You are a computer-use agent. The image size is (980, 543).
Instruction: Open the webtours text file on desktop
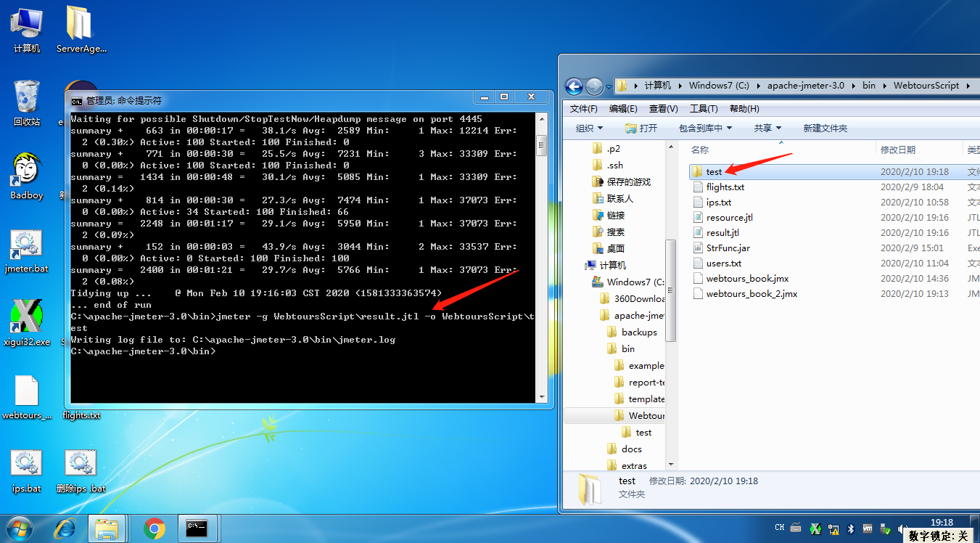(x=27, y=398)
